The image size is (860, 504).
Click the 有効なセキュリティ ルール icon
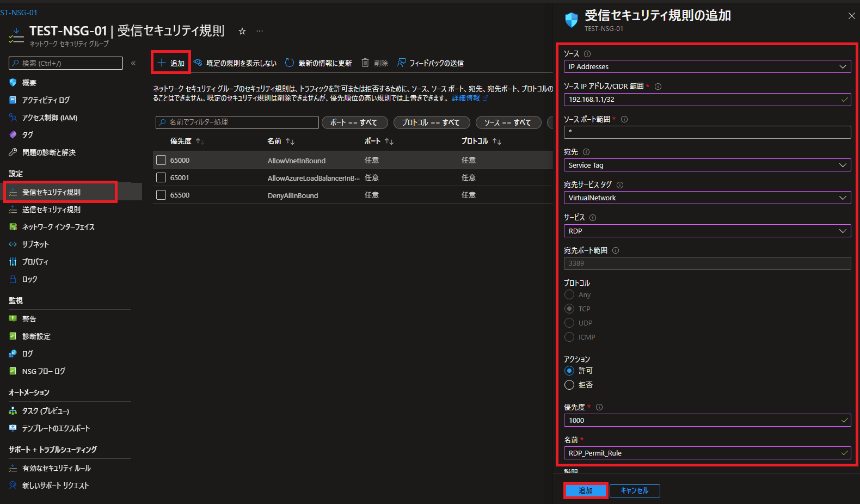[13, 468]
